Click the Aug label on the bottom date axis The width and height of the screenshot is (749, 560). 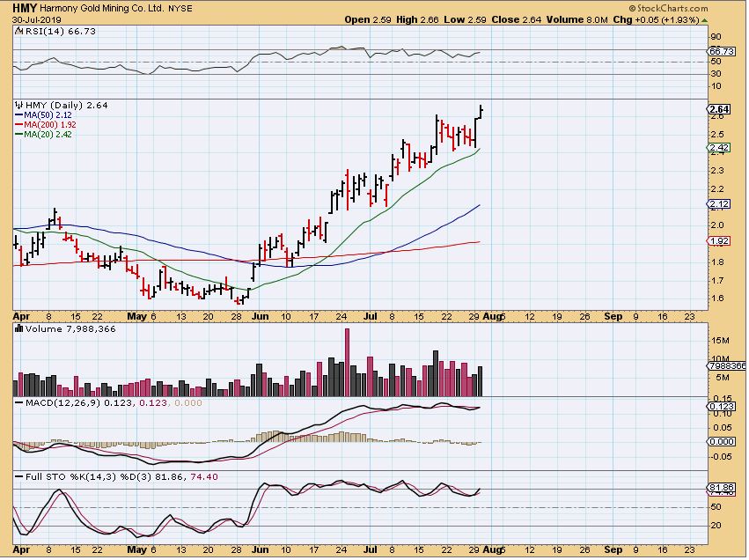[493, 550]
